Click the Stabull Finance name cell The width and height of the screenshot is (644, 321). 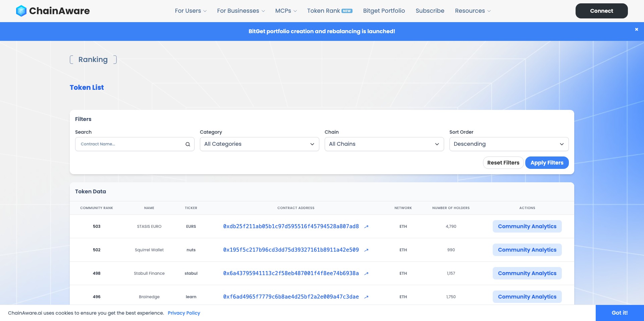click(149, 273)
